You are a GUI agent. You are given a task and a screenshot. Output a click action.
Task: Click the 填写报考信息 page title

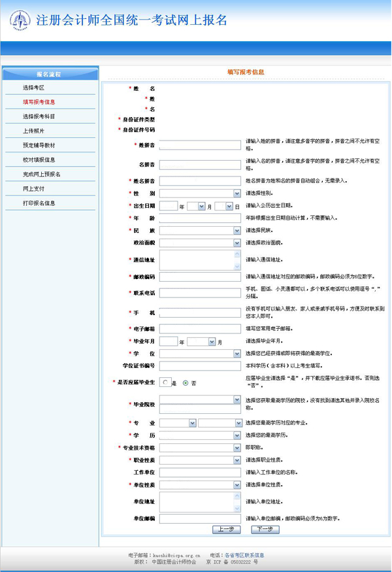click(246, 72)
